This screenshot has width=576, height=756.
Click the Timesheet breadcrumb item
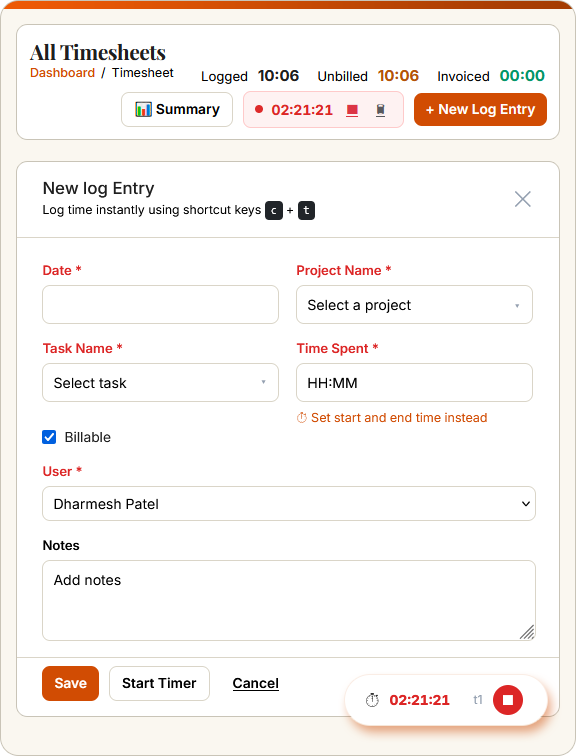point(143,73)
